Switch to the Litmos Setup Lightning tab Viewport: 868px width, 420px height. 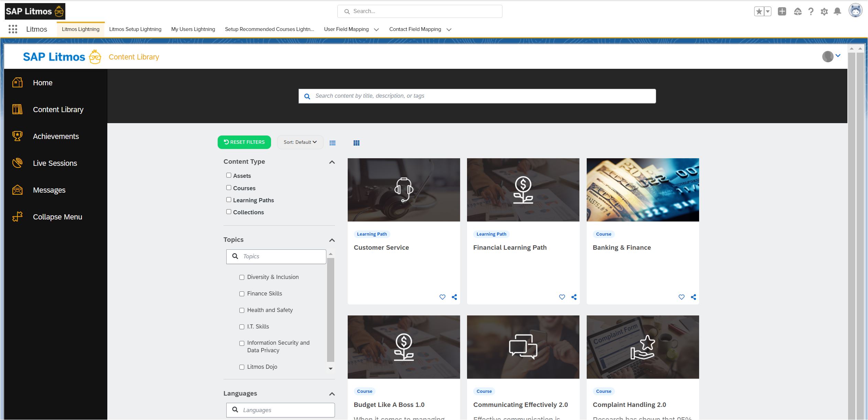pos(135,29)
